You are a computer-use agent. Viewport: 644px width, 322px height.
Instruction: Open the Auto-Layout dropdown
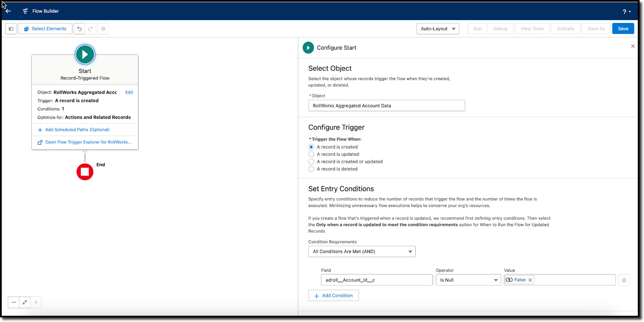[x=438, y=29]
